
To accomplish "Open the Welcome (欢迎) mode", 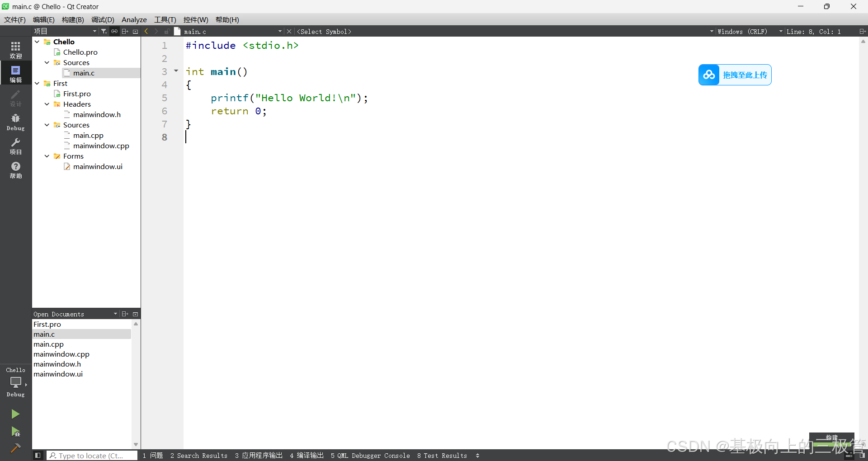I will tap(16, 50).
